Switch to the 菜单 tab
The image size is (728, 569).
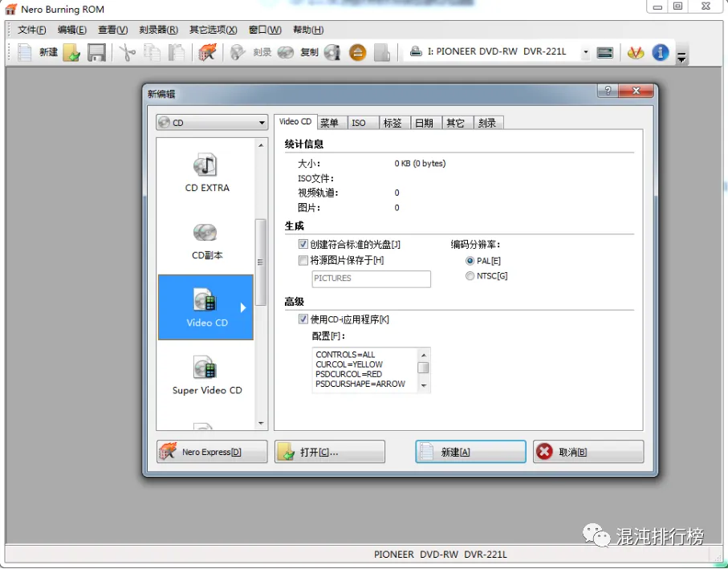click(x=331, y=123)
